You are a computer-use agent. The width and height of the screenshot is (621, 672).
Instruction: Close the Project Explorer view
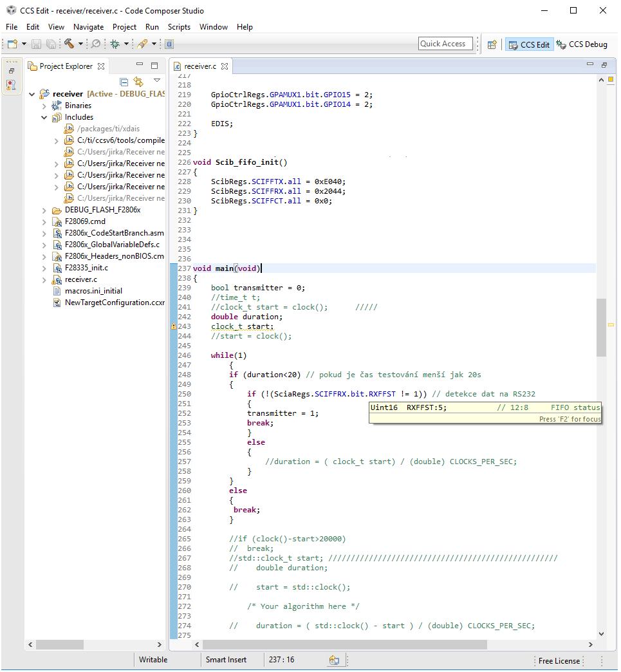101,66
